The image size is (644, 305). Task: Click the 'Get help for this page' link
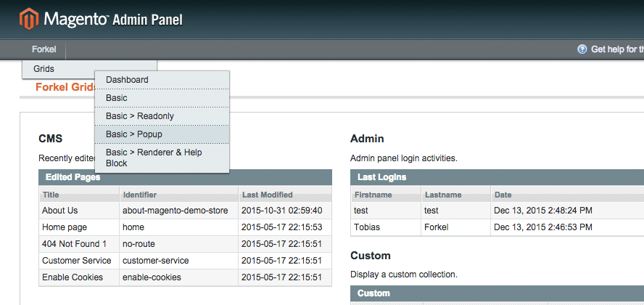pos(617,49)
